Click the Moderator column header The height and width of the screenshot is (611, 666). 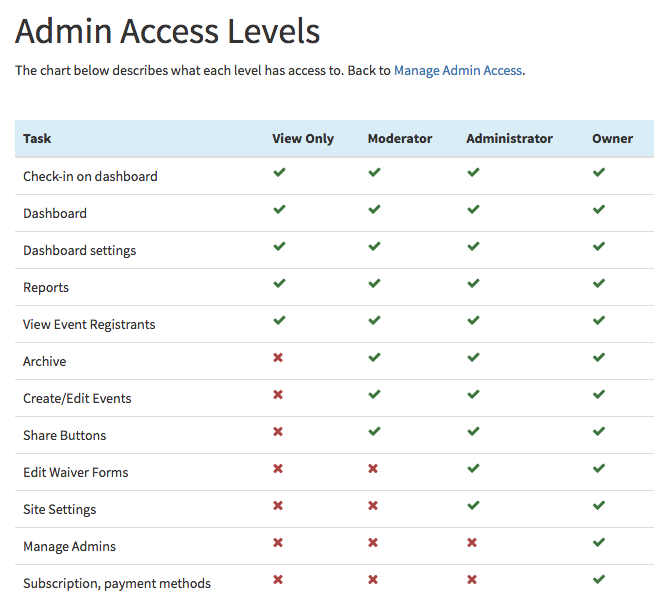[x=400, y=138]
